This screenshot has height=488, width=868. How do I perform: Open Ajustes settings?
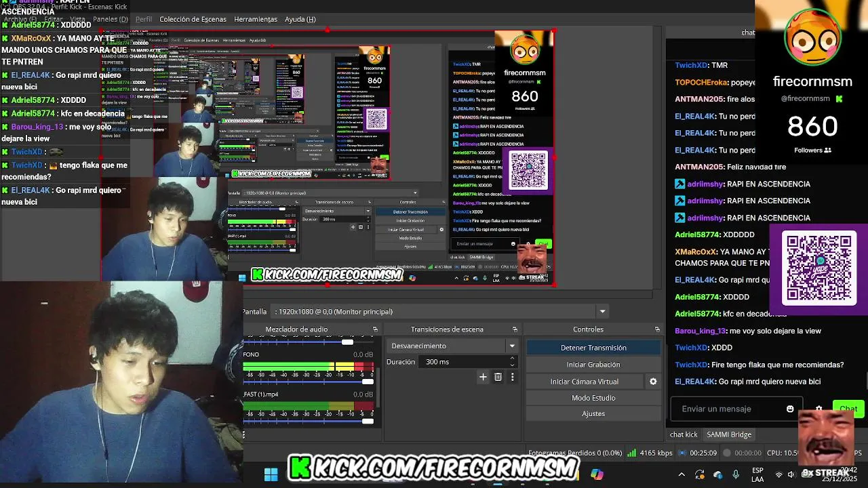click(x=593, y=413)
